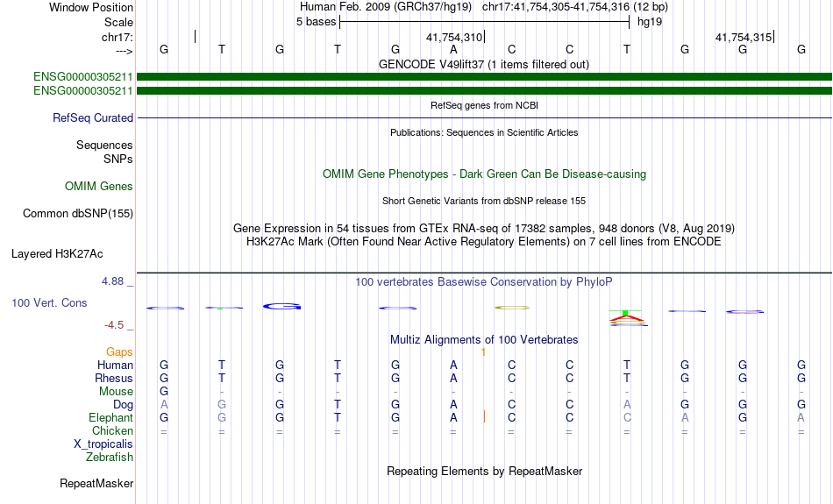
Task: Click the ---> sequence direction arrow label
Action: click(124, 51)
